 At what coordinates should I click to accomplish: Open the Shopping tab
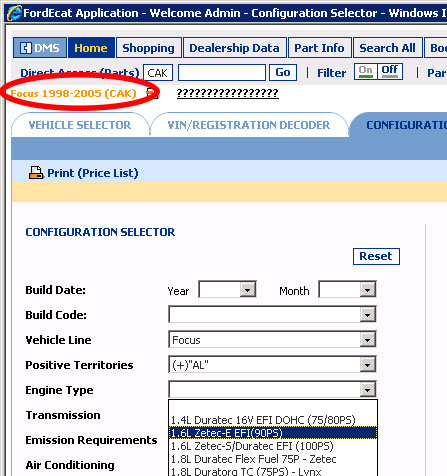148,48
